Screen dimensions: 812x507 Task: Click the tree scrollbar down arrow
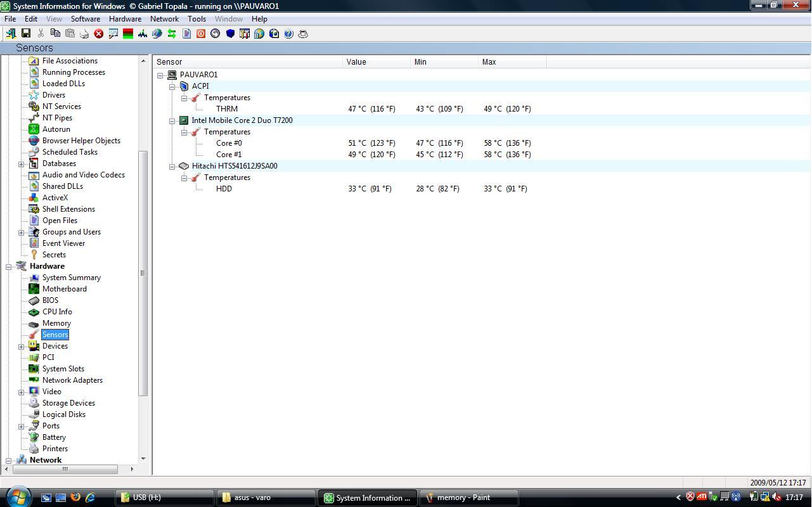(143, 459)
